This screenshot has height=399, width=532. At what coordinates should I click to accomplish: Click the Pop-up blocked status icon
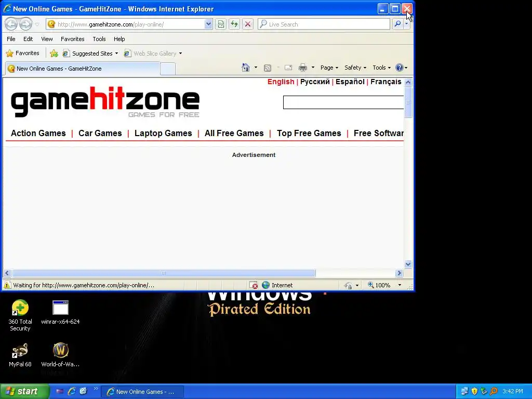[x=254, y=285]
